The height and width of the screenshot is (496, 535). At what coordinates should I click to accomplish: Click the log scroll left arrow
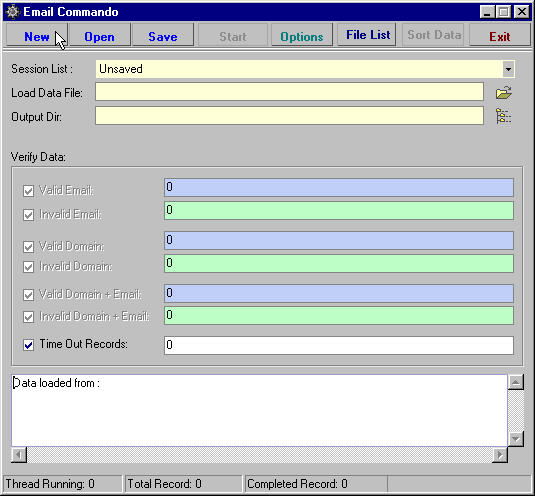pos(19,455)
